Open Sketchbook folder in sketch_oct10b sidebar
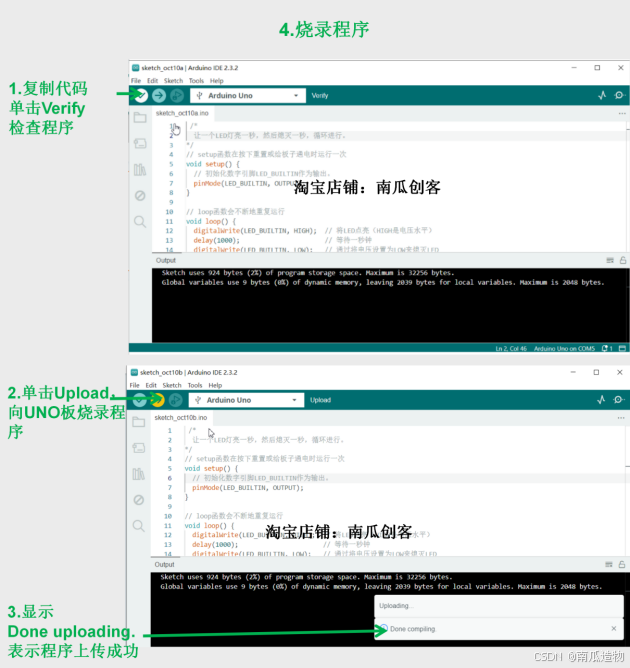Viewport: 630px width, 668px height. [138, 422]
